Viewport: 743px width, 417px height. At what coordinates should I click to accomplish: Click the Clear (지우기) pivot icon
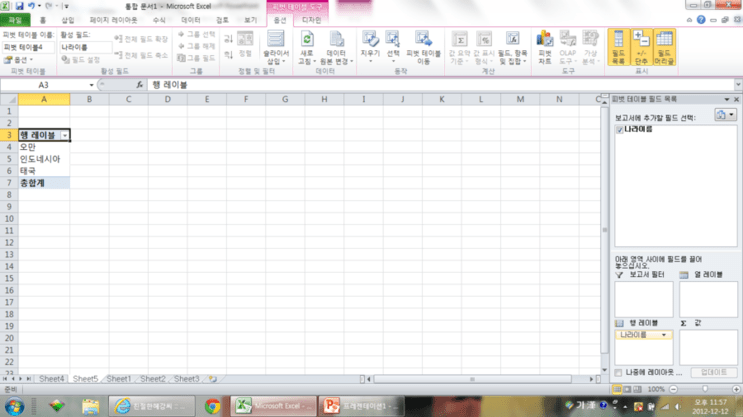[370, 39]
